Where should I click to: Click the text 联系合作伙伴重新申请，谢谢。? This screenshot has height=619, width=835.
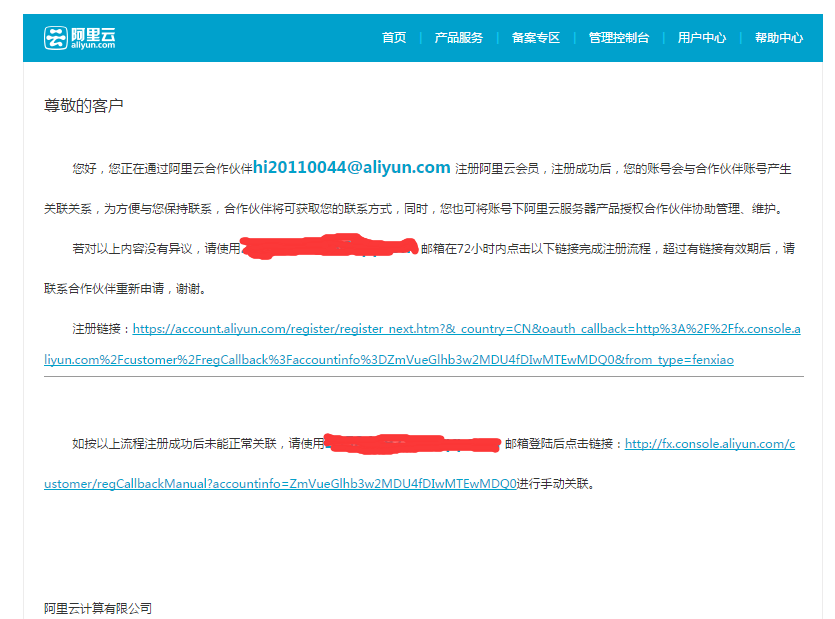point(125,289)
